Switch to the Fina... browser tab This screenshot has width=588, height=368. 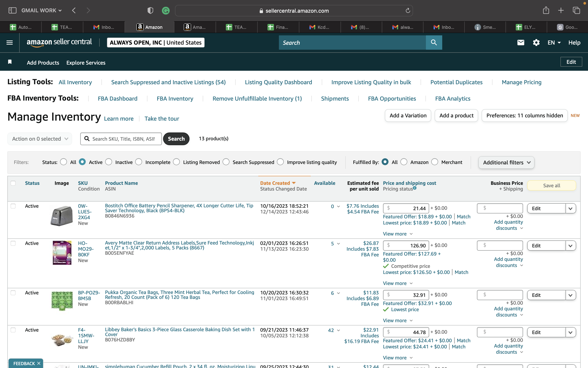tap(278, 27)
